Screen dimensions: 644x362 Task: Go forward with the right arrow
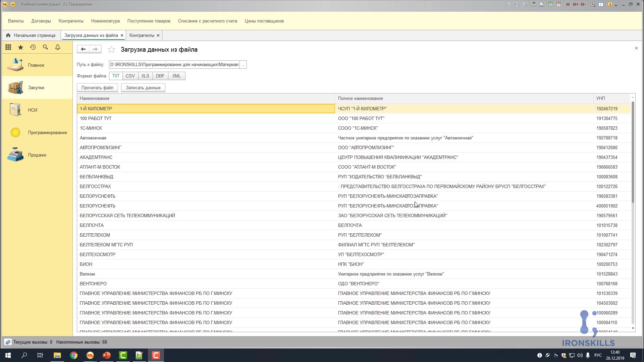point(95,49)
